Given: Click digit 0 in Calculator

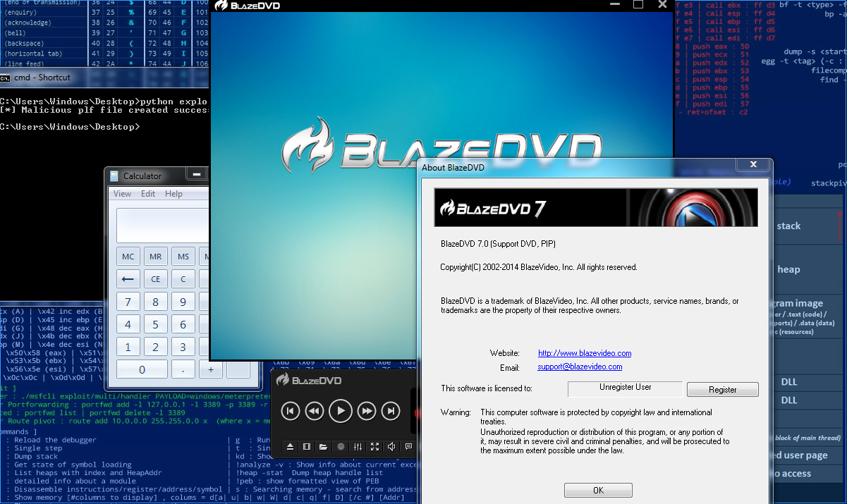Looking at the screenshot, I should point(142,370).
